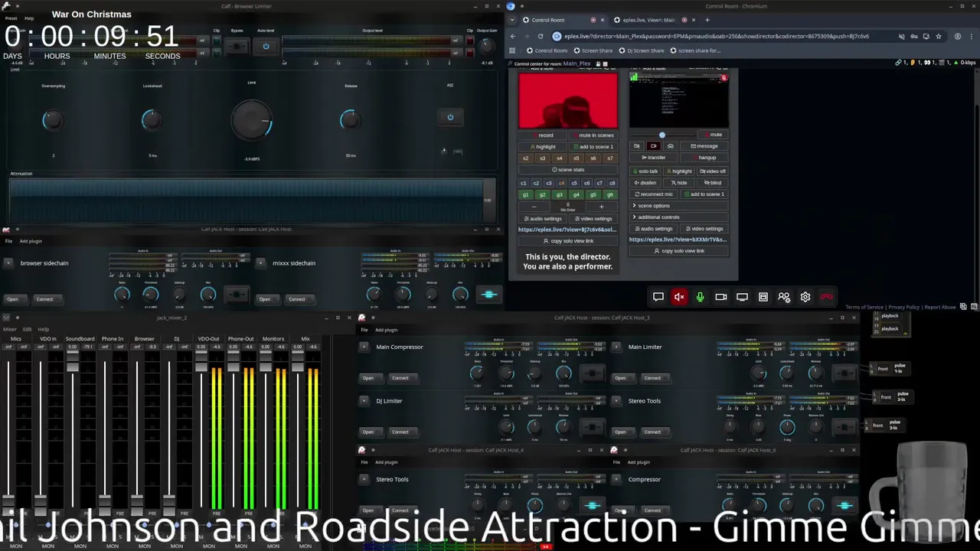Toggle the red muted speaker icon in control bar

tap(679, 297)
